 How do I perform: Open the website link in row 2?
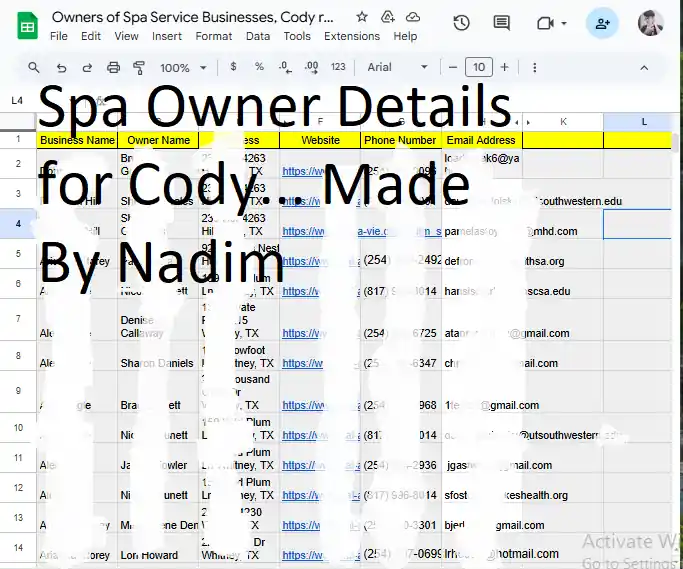click(303, 171)
